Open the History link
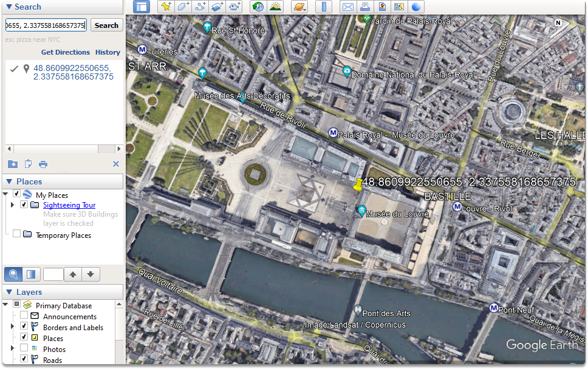Image resolution: width=588 pixels, height=369 pixels. coord(108,52)
